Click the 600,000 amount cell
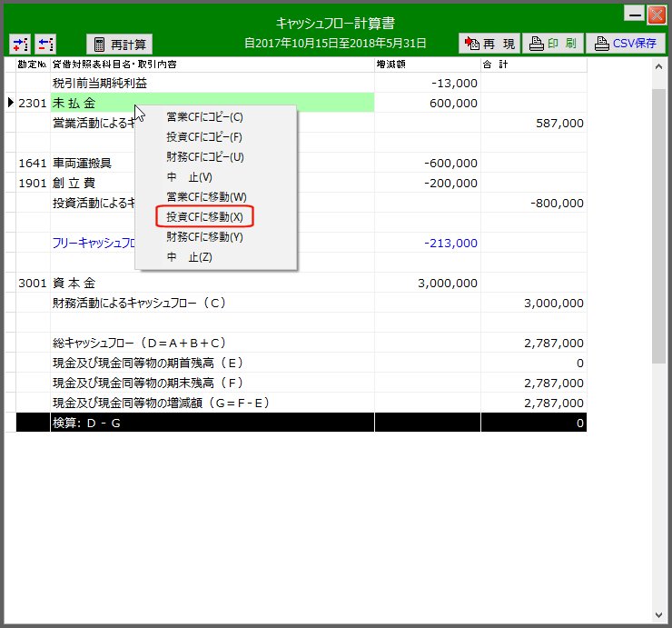 click(x=428, y=103)
